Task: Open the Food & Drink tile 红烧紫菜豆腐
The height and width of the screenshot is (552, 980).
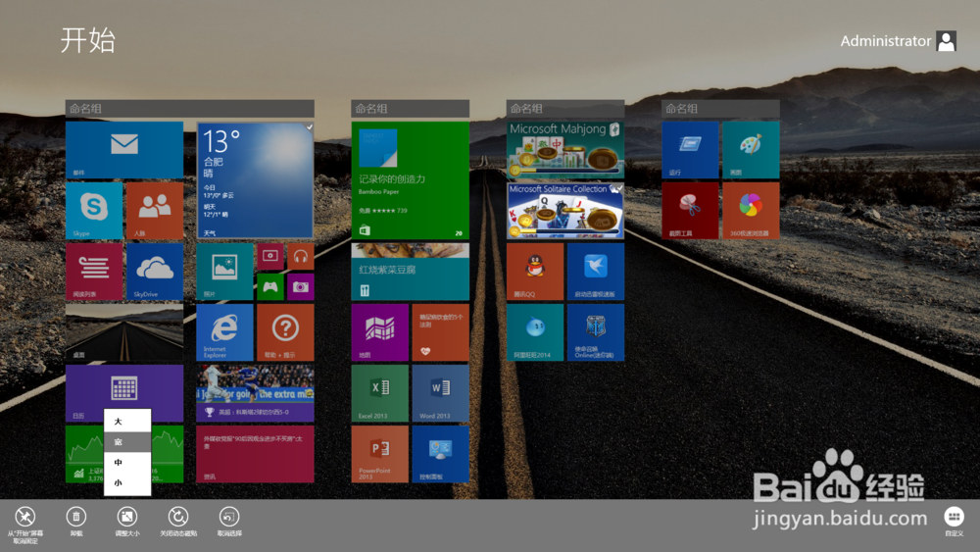Action: click(x=410, y=272)
